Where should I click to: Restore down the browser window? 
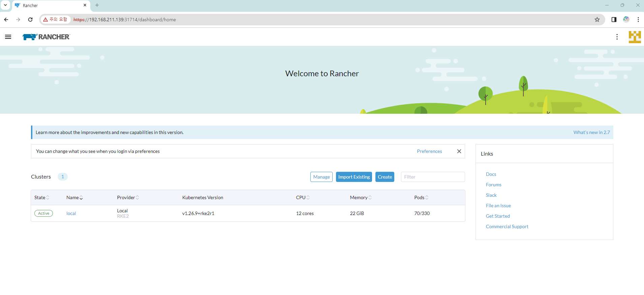[622, 5]
